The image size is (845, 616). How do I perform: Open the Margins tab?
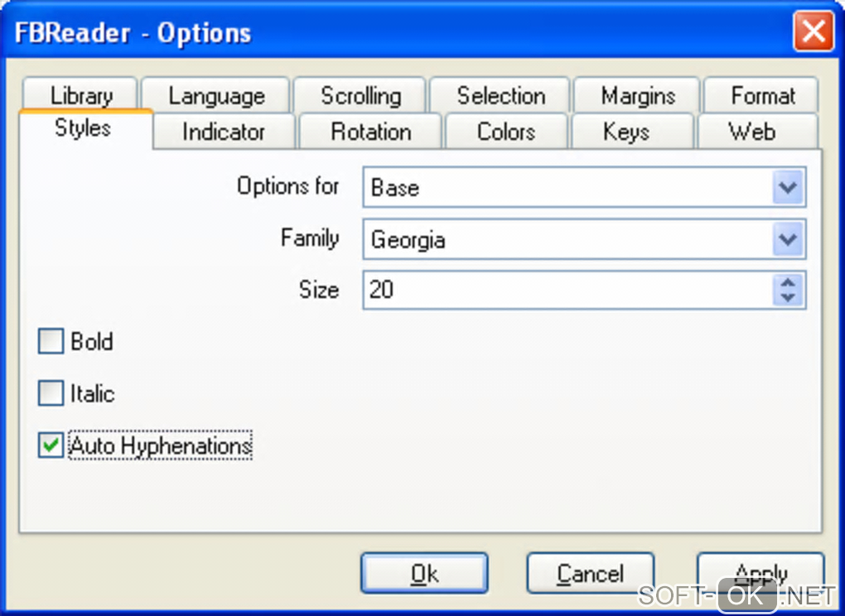pos(638,96)
